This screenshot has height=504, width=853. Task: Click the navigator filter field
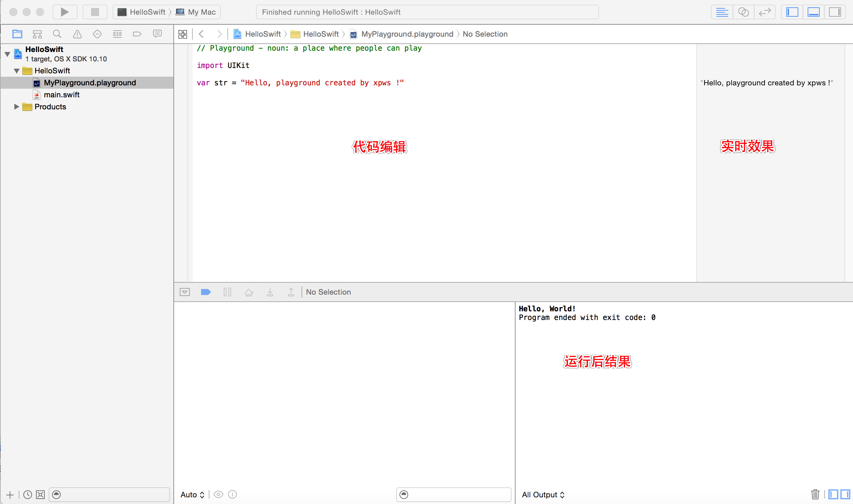tap(109, 494)
